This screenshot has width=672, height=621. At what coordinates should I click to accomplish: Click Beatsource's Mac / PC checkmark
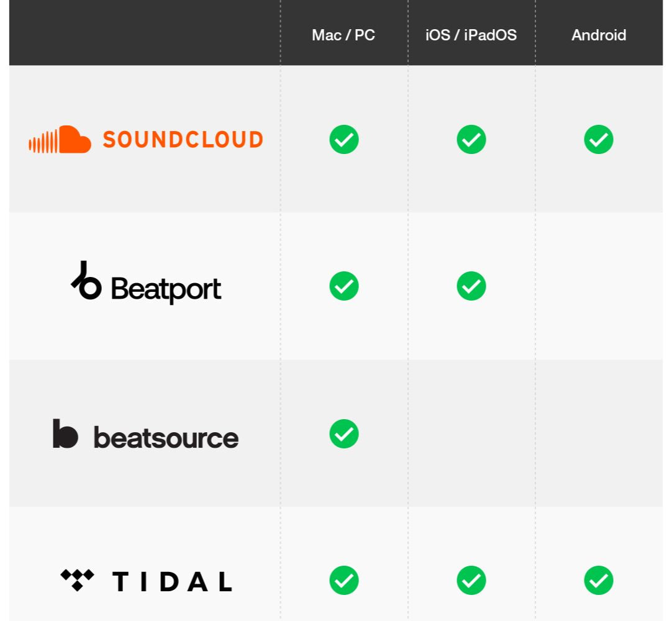point(344,433)
